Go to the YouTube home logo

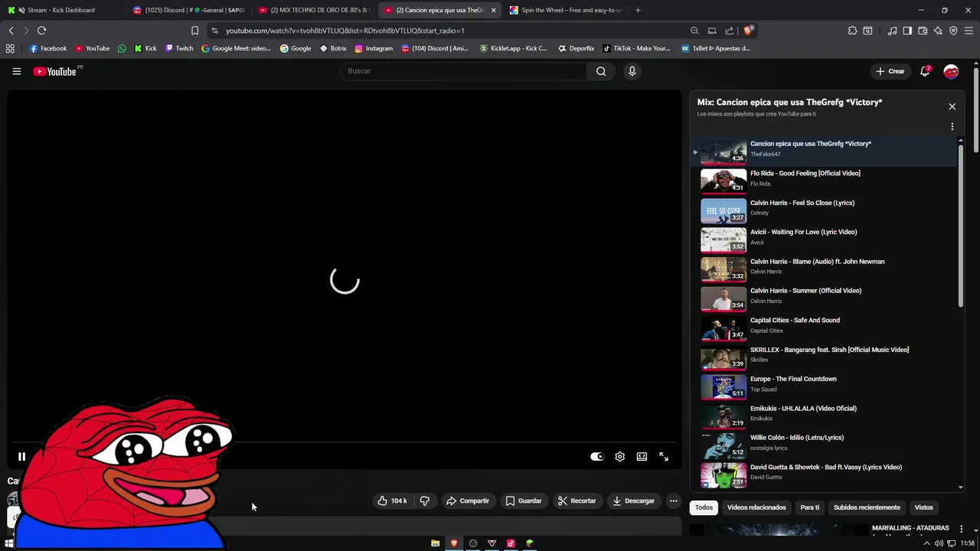pyautogui.click(x=55, y=71)
